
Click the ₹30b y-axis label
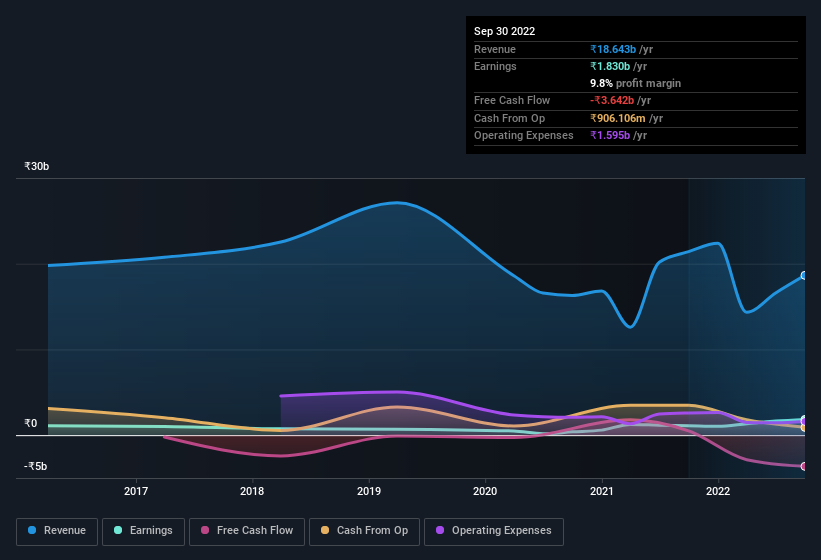point(37,166)
